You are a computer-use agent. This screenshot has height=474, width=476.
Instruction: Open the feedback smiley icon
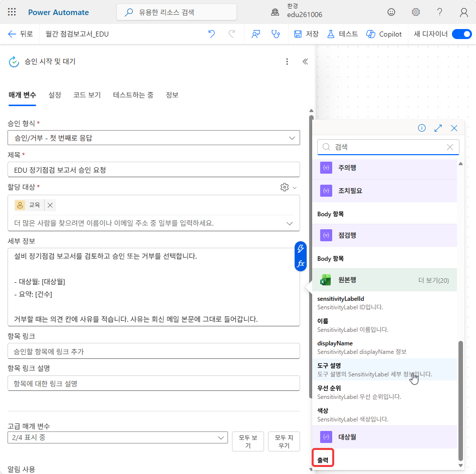[391, 12]
